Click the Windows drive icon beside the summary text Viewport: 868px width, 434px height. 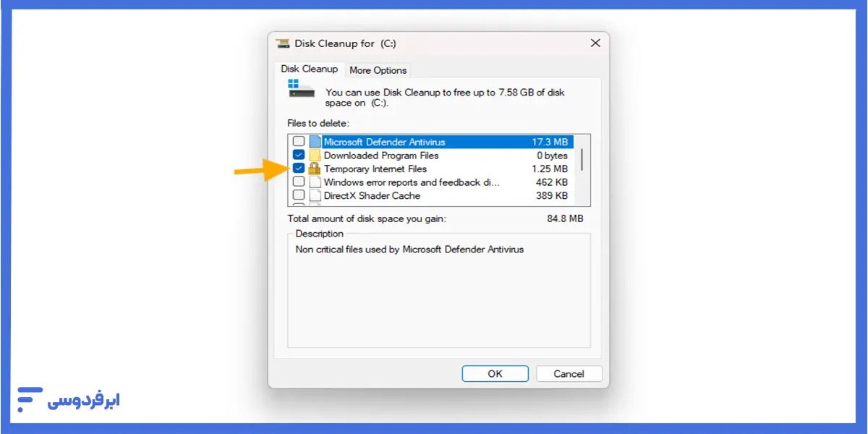(302, 89)
